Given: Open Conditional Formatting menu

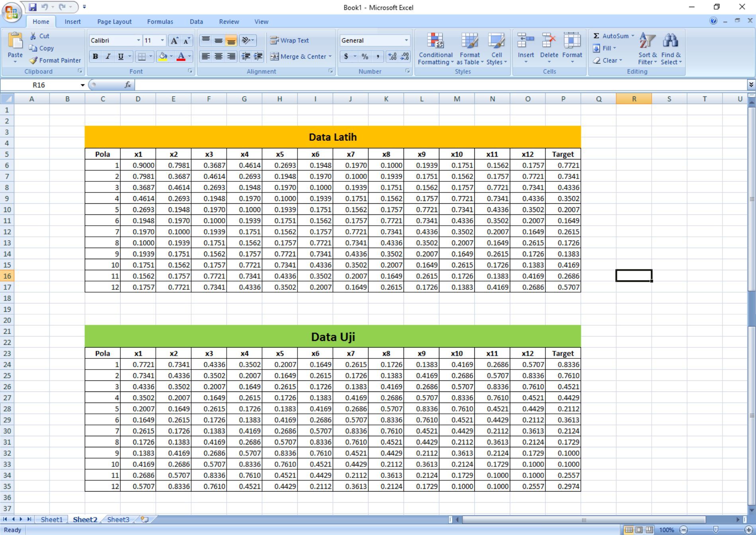Looking at the screenshot, I should [x=435, y=49].
